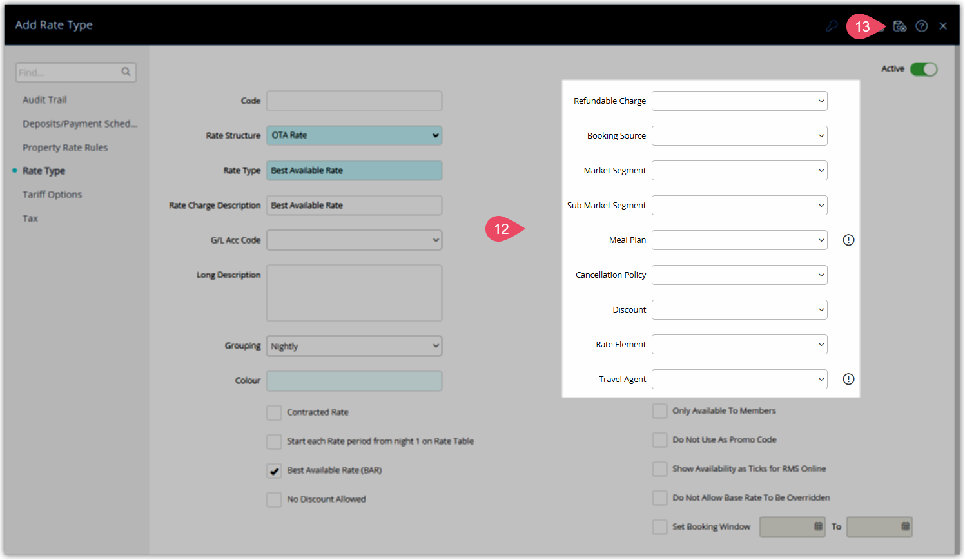Click the Rate Charge Description field
The width and height of the screenshot is (965, 560).
point(354,205)
